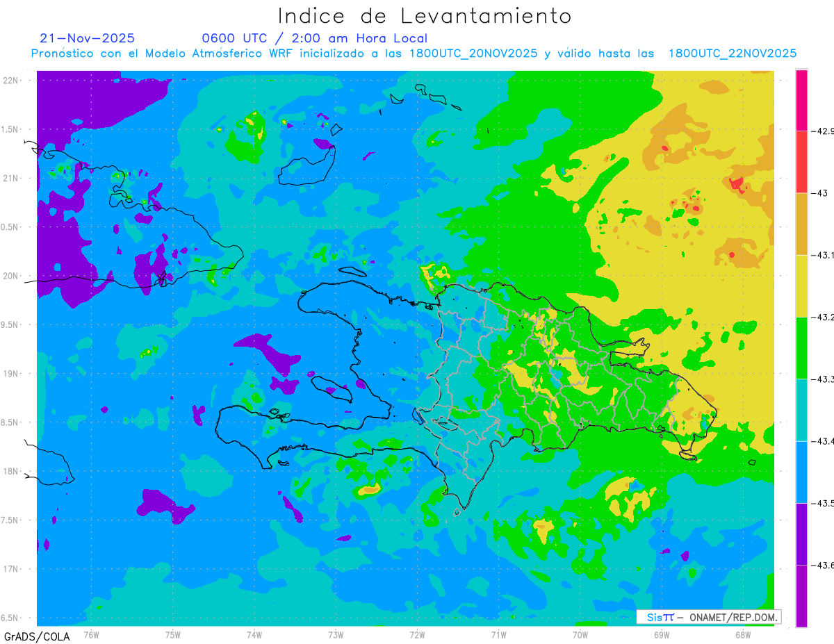Click the -43.2 legend value

(x=822, y=317)
